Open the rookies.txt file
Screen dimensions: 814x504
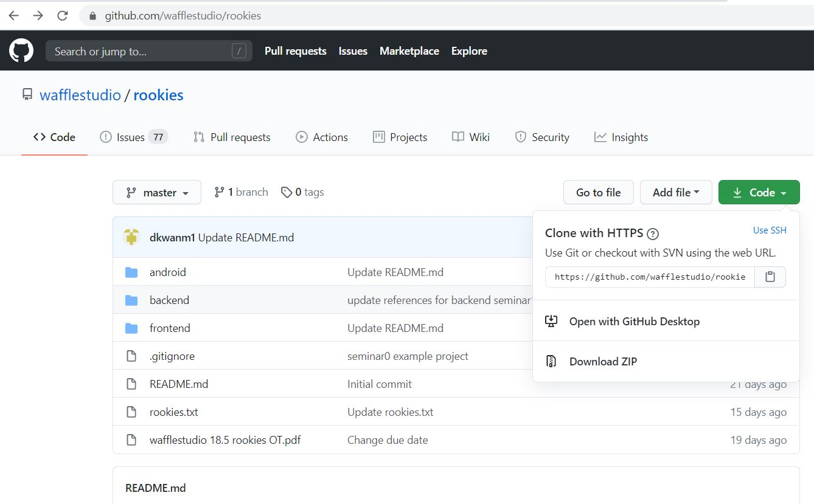pos(174,412)
